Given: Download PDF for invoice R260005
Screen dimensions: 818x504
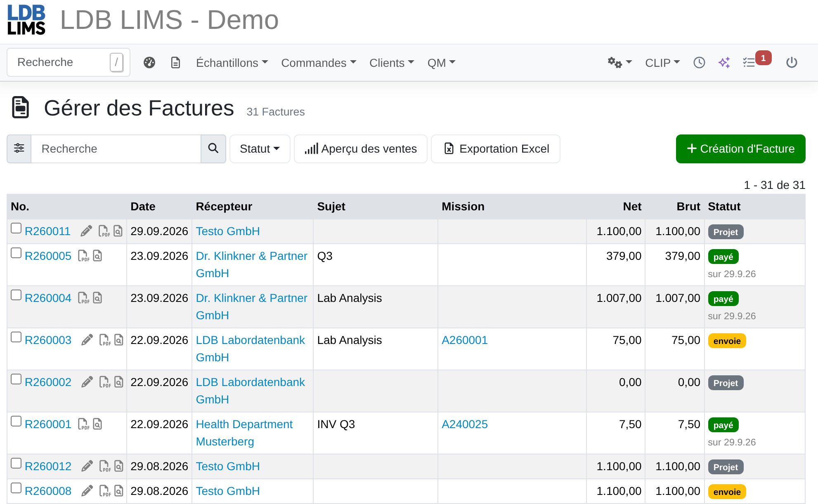Looking at the screenshot, I should click(83, 256).
